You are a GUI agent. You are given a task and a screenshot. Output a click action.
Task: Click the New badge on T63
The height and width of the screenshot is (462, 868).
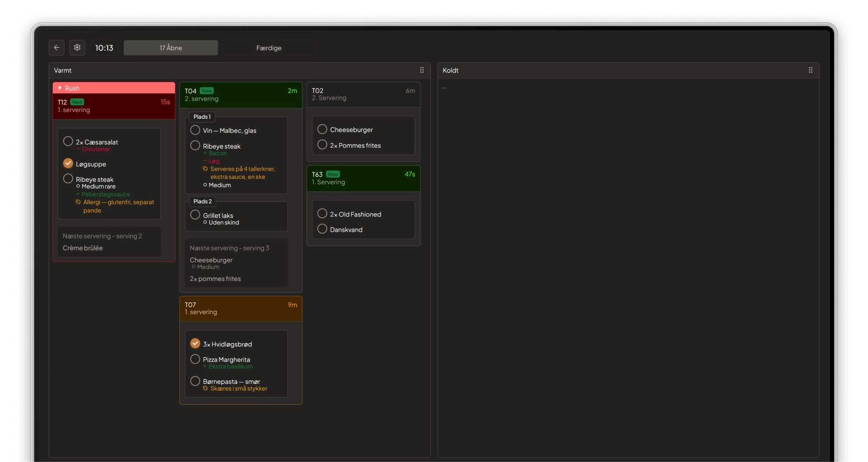pyautogui.click(x=333, y=174)
